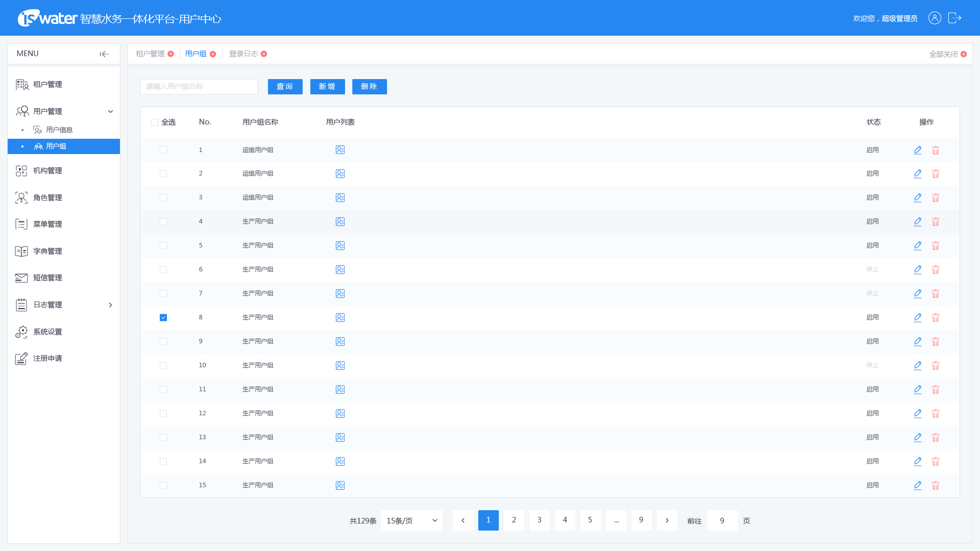Open user list icon for row 12

pos(340,413)
